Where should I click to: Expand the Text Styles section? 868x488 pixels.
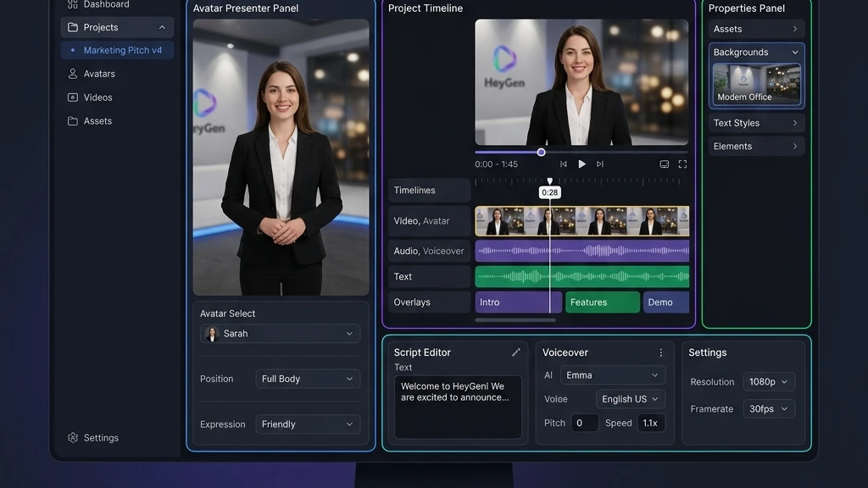(x=756, y=123)
